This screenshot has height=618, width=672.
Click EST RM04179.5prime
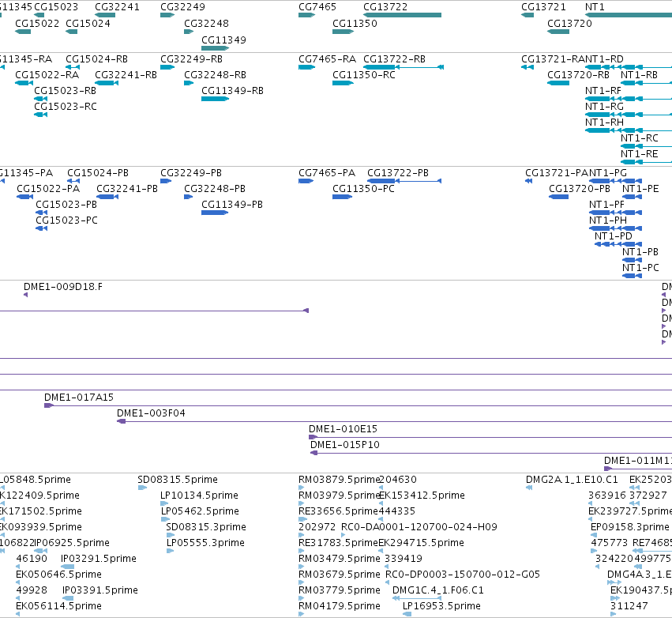339,606
